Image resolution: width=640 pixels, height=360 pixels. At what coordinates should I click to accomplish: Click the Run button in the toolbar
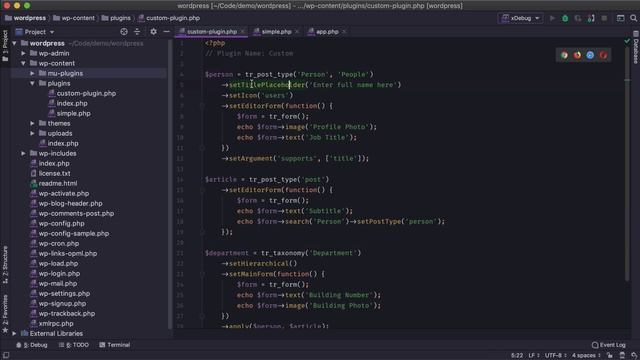(552, 18)
